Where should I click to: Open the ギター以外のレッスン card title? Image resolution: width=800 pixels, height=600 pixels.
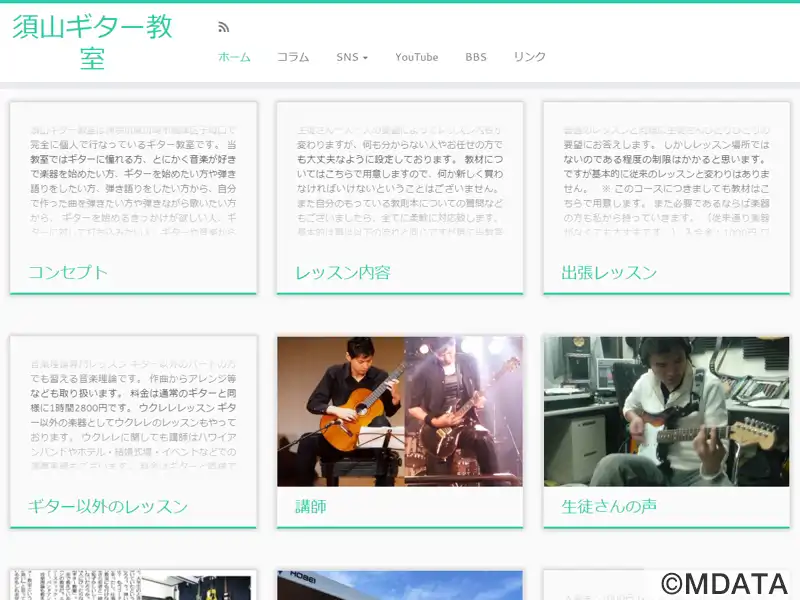(x=108, y=506)
